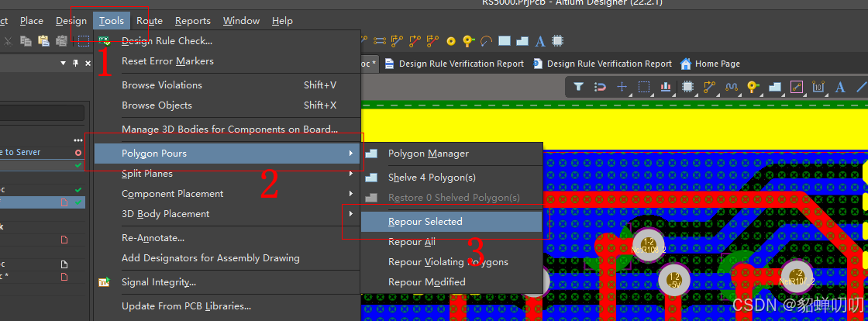Click the Length Tuning wave icon in active bar
The image size is (868, 321).
[x=732, y=86]
